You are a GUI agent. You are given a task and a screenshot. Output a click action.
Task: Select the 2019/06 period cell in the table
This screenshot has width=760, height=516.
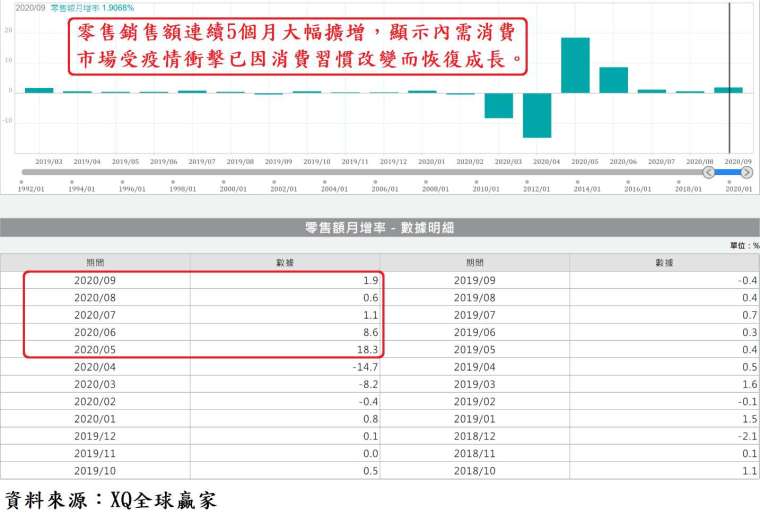pyautogui.click(x=475, y=332)
